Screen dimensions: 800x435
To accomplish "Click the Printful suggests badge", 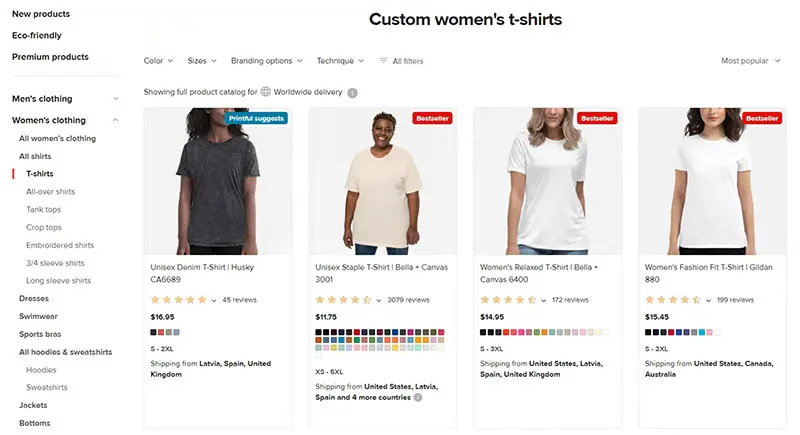I will tap(256, 118).
